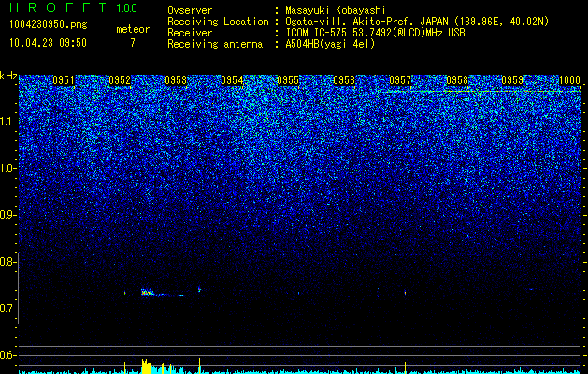The height and width of the screenshot is (374, 588).
Task: Click the Receiving Location label
Action: point(218,22)
